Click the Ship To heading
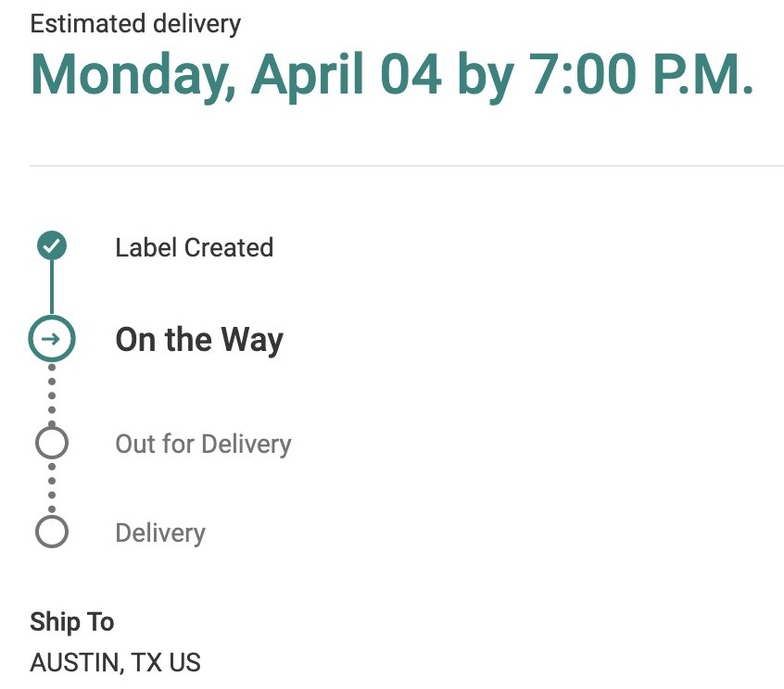784x689 pixels. [72, 622]
